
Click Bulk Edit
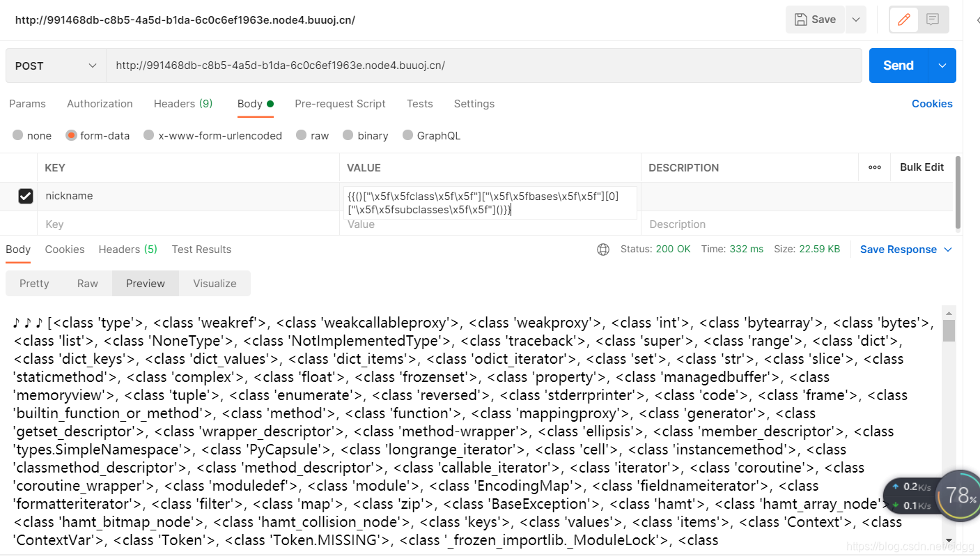tap(921, 167)
